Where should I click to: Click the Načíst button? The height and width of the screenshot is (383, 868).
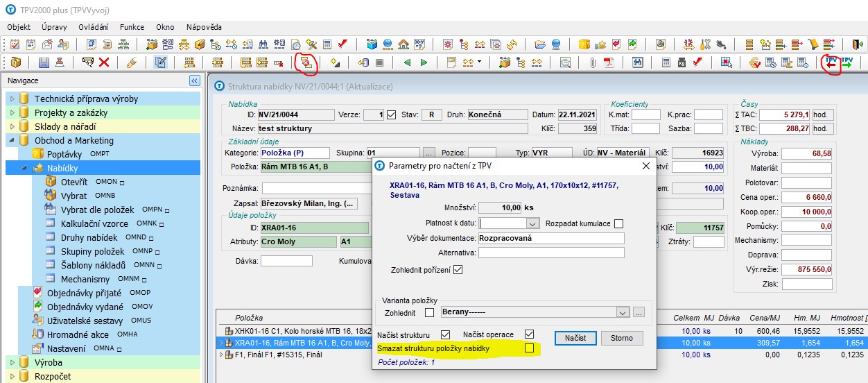(x=575, y=338)
